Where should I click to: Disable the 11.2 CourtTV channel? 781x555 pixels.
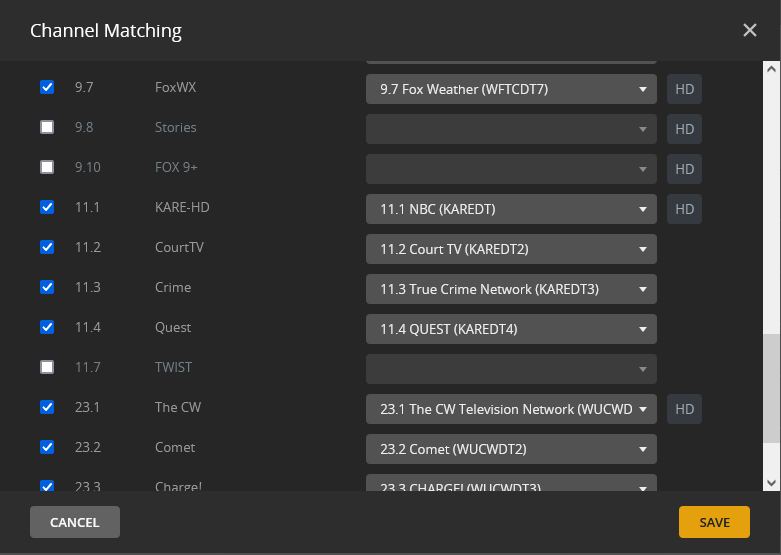click(x=47, y=247)
